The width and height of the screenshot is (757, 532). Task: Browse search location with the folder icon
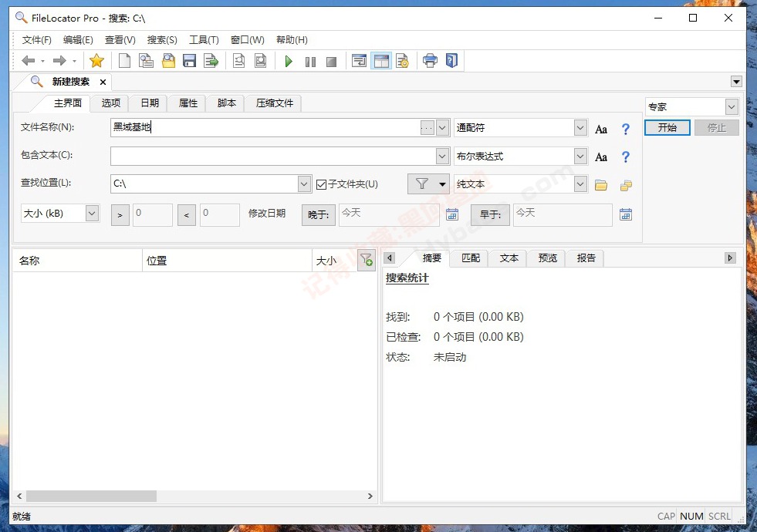[x=601, y=184]
